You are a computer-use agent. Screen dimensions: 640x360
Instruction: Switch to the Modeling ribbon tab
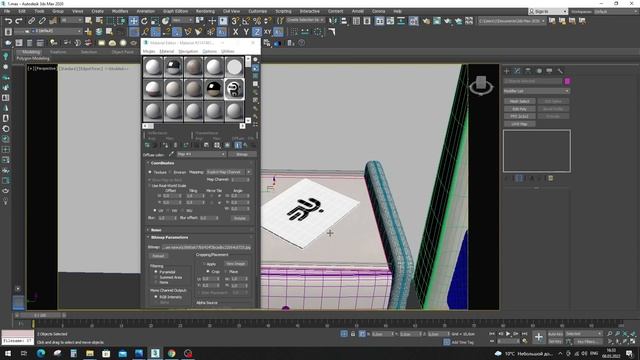point(31,52)
